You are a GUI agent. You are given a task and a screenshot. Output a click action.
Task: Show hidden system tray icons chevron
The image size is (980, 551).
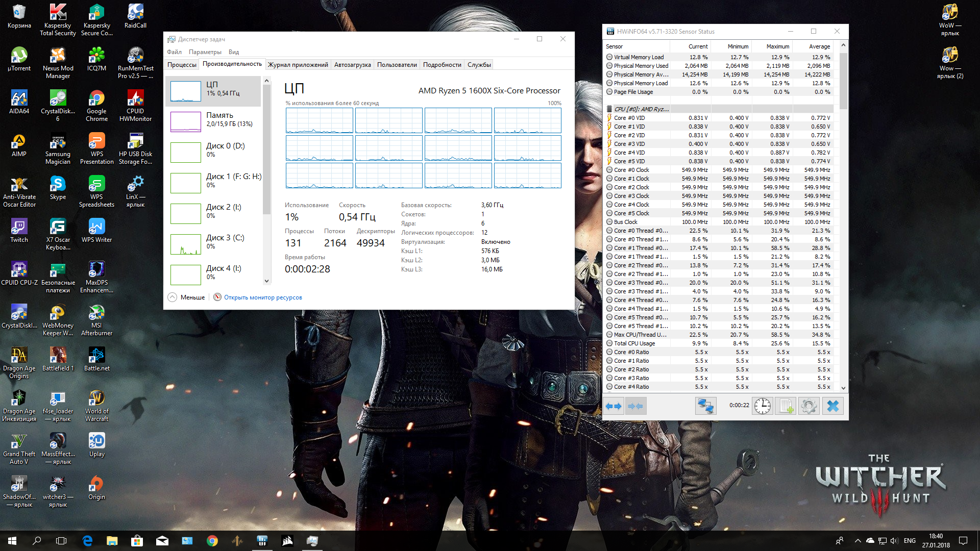(x=857, y=541)
